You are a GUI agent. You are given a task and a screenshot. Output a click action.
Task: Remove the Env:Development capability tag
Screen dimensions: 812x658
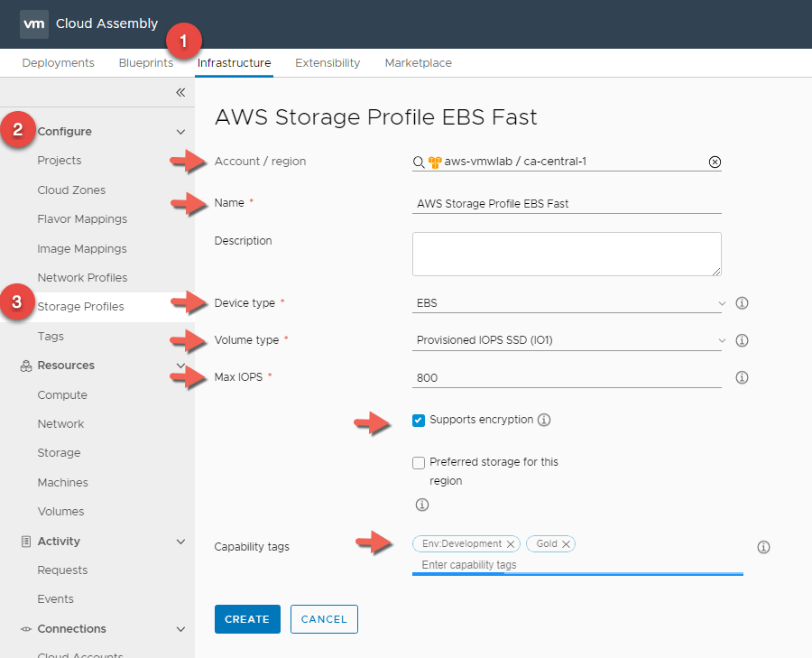click(511, 544)
